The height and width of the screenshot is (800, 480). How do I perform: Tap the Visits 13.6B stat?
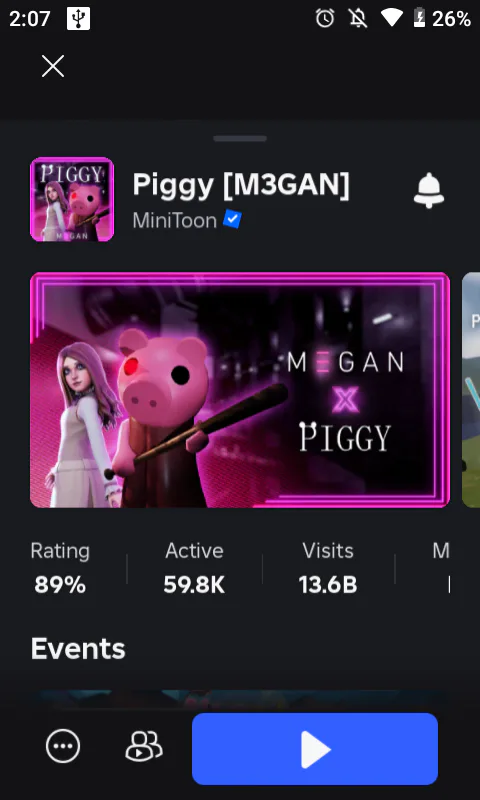[328, 568]
